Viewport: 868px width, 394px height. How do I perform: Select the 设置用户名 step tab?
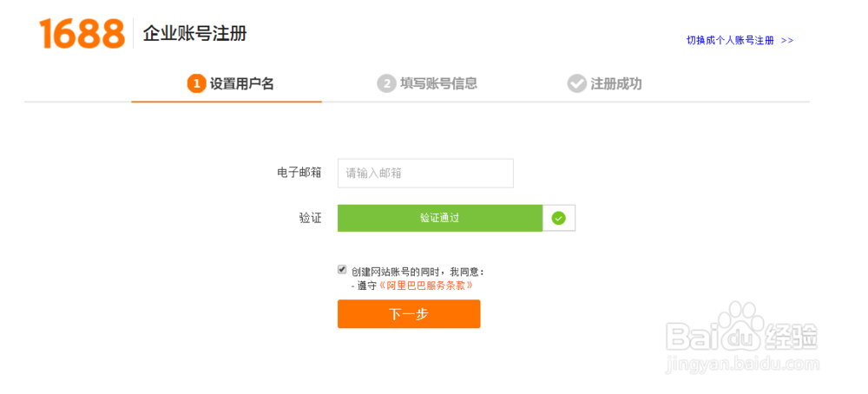pyautogui.click(x=230, y=84)
